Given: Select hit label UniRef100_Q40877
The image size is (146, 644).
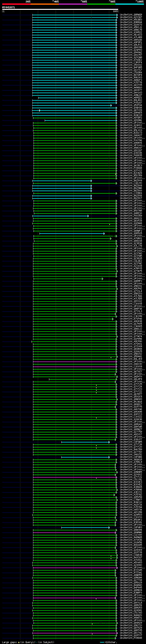Looking at the screenshot, I should pos(131,90).
